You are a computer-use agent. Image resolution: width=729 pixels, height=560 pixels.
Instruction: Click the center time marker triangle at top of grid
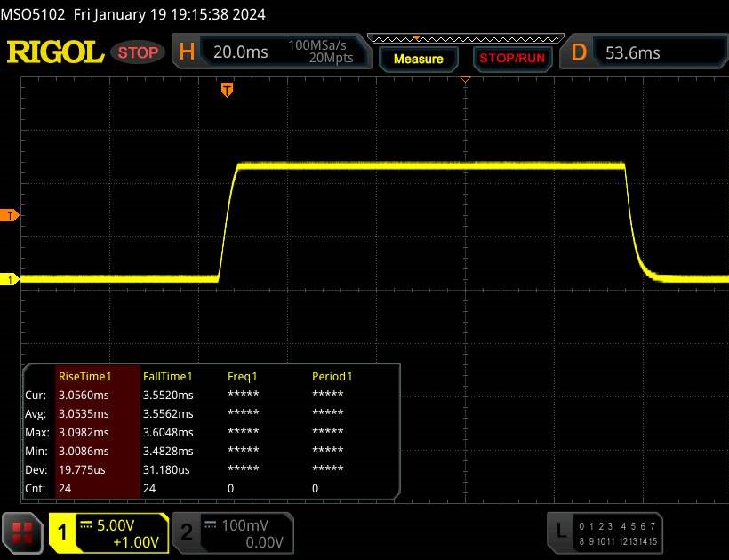coord(465,80)
